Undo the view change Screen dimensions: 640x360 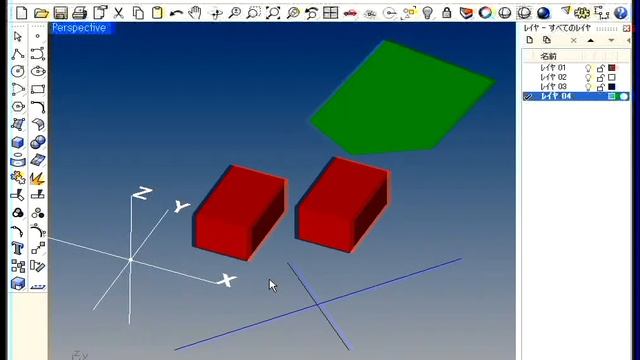point(311,13)
